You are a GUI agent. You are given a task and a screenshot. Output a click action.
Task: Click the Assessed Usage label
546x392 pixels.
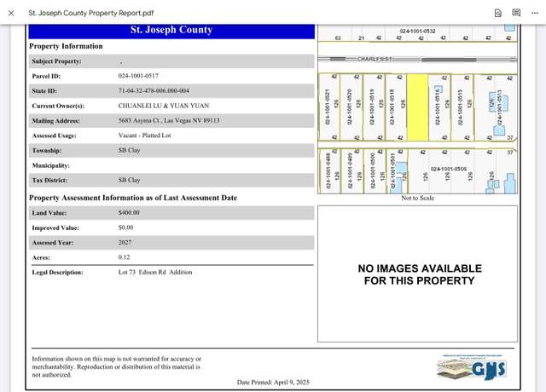click(x=54, y=135)
